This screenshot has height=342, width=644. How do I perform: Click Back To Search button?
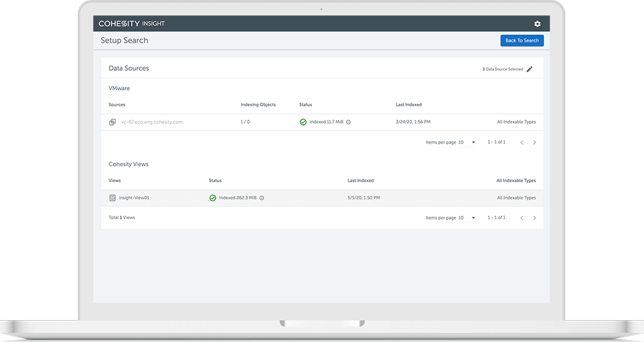pyautogui.click(x=522, y=40)
